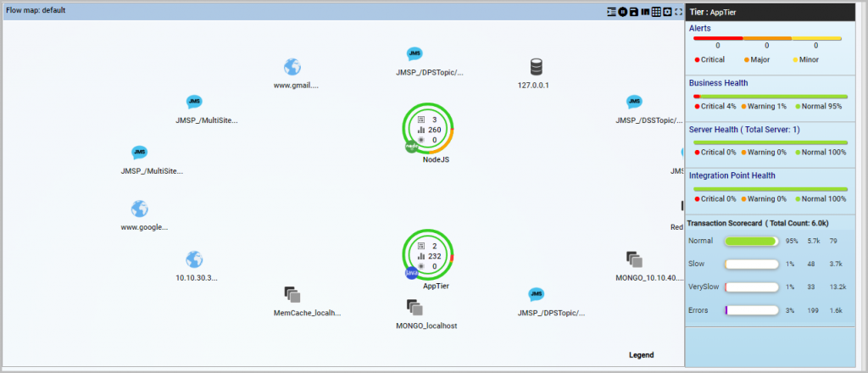The width and height of the screenshot is (868, 373).
Task: Click the VerySlow transactions progress bar
Action: coord(752,287)
